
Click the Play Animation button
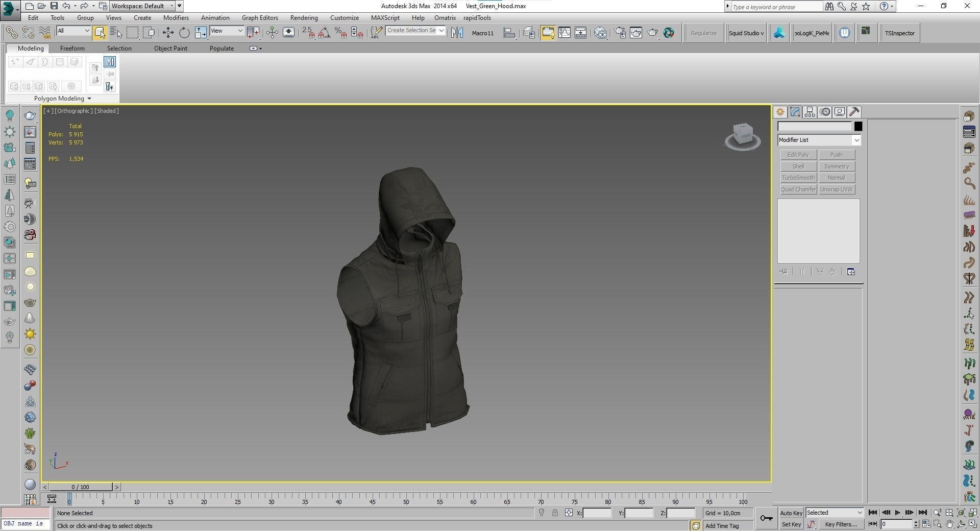(x=898, y=513)
